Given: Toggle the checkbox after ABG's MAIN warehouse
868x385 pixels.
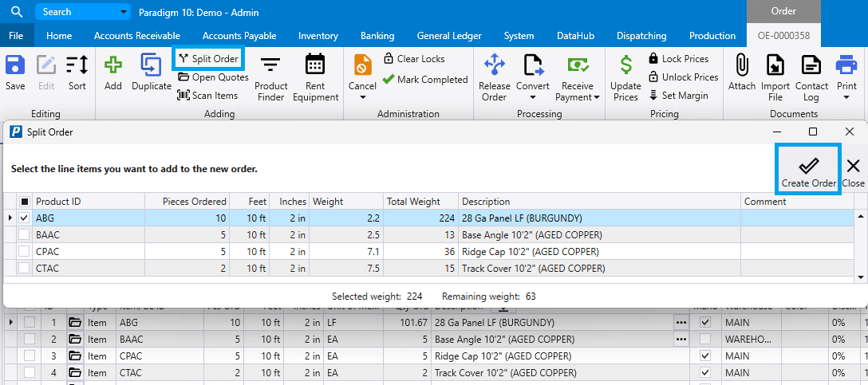Looking at the screenshot, I should pyautogui.click(x=705, y=322).
